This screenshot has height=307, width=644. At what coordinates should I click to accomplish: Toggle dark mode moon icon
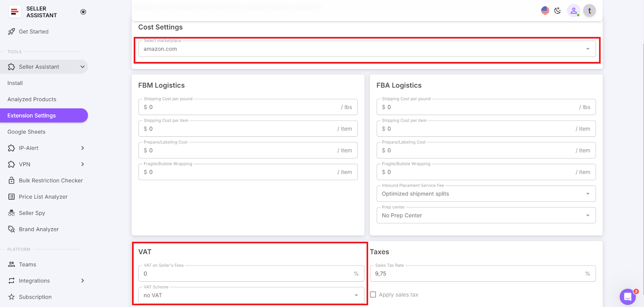(x=557, y=11)
